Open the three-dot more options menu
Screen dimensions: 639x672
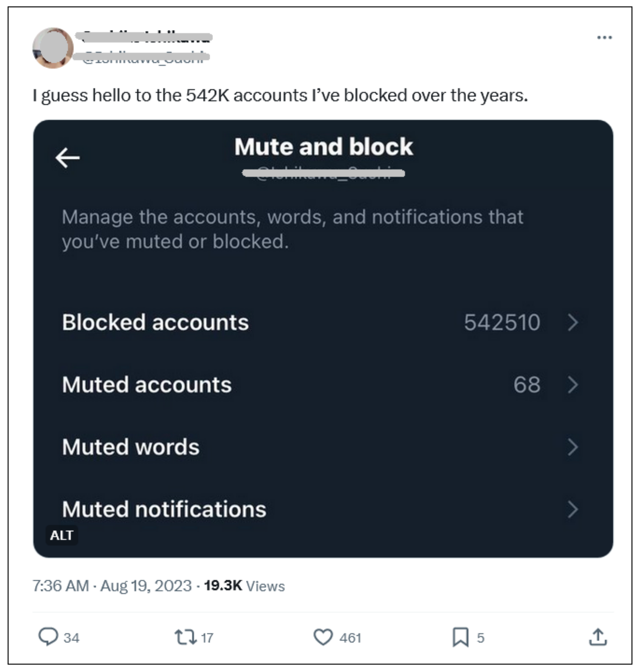605,37
